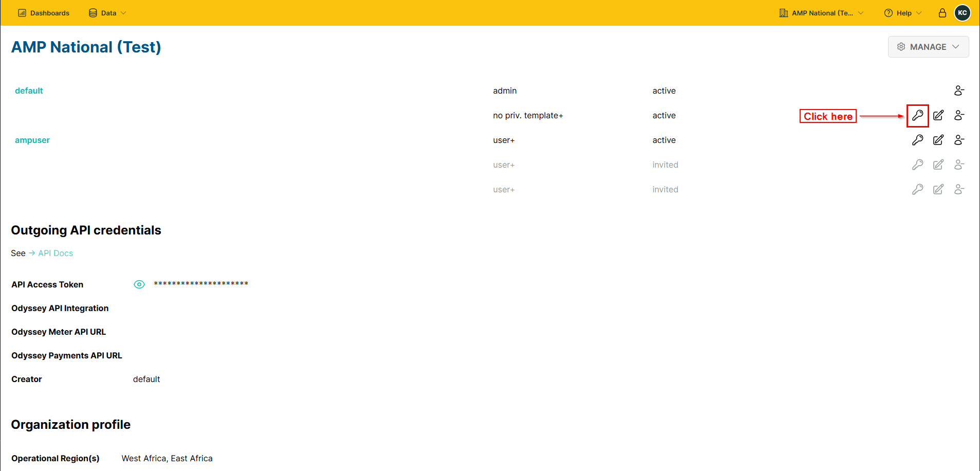The width and height of the screenshot is (980, 471).
Task: Open the Data dropdown menu
Action: tap(107, 13)
